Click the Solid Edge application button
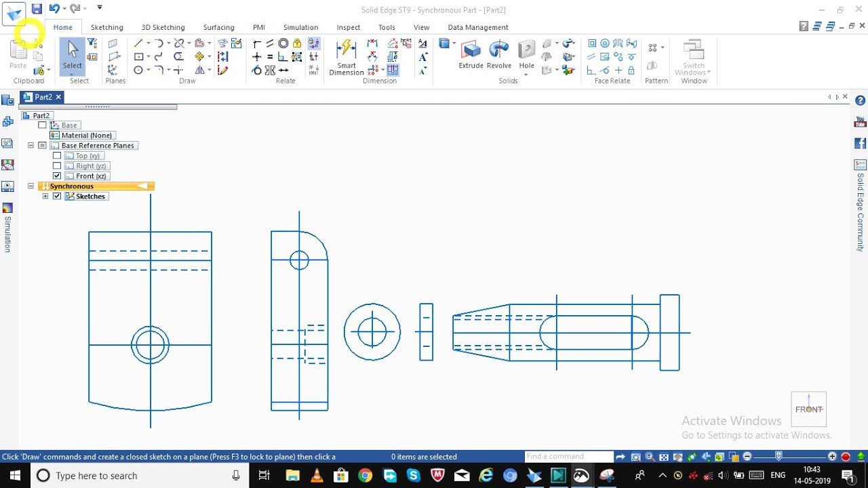Screen dimensions: 868x488 coord(14,13)
